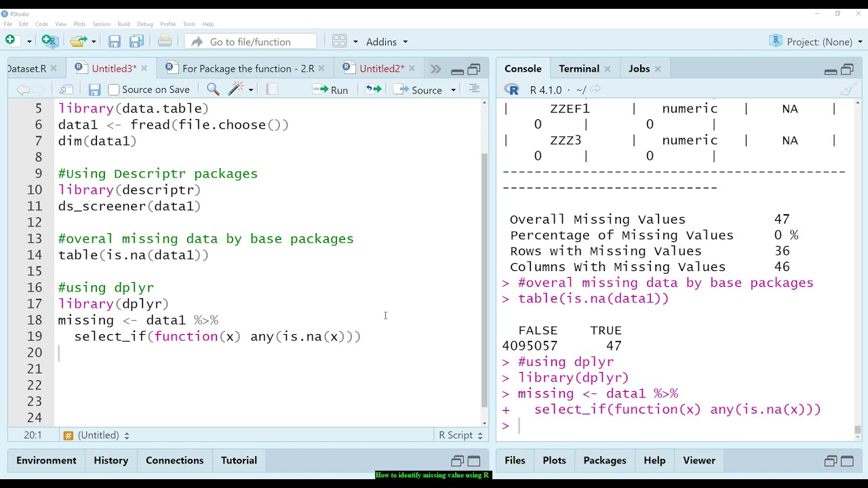
Task: Click the Open file folder icon
Action: (79, 41)
